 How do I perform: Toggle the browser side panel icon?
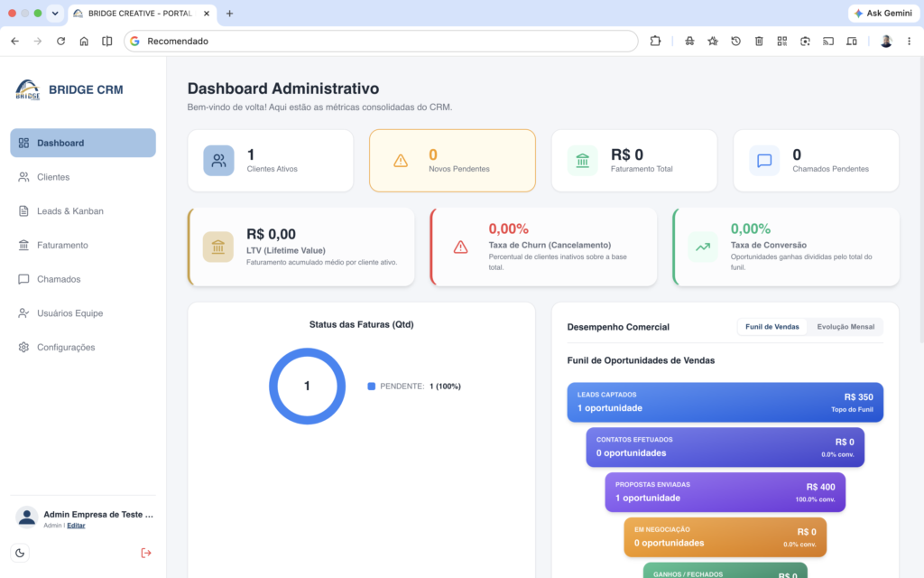pyautogui.click(x=106, y=42)
